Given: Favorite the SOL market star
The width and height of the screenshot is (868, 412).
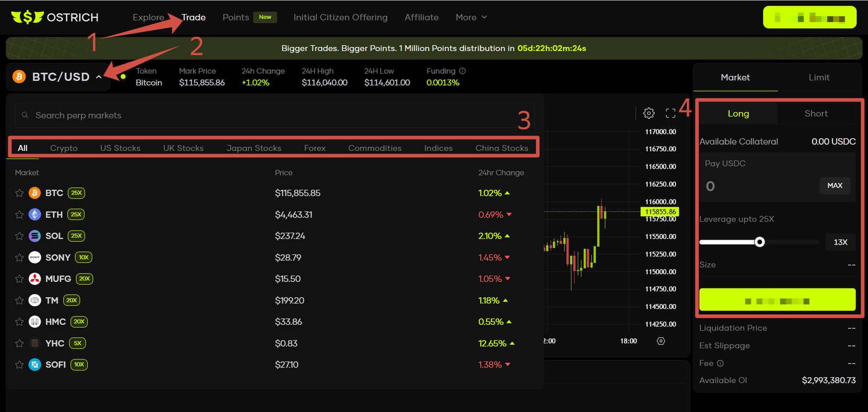Looking at the screenshot, I should pos(20,236).
